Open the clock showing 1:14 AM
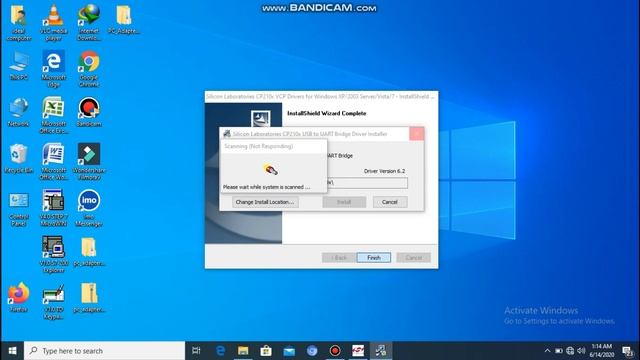This screenshot has height=360, width=640. pyautogui.click(x=602, y=351)
